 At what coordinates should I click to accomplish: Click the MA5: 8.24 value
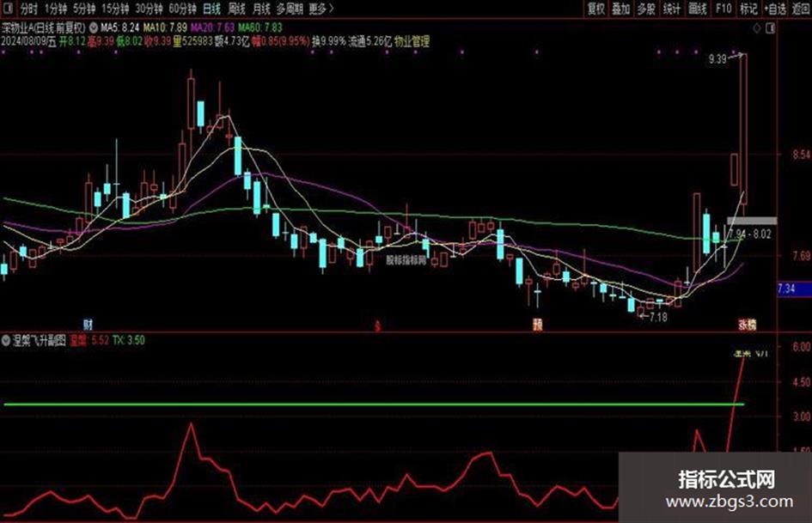(120, 27)
